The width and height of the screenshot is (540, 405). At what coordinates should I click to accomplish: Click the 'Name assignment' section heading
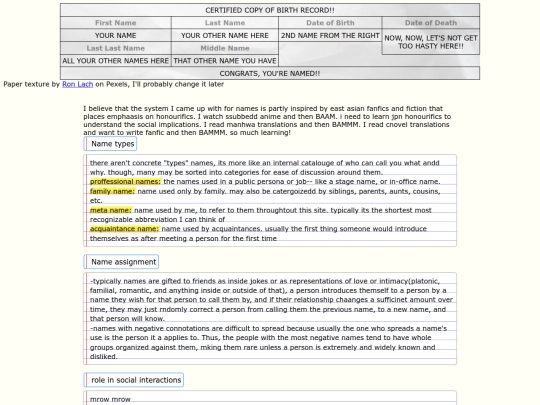coord(121,262)
